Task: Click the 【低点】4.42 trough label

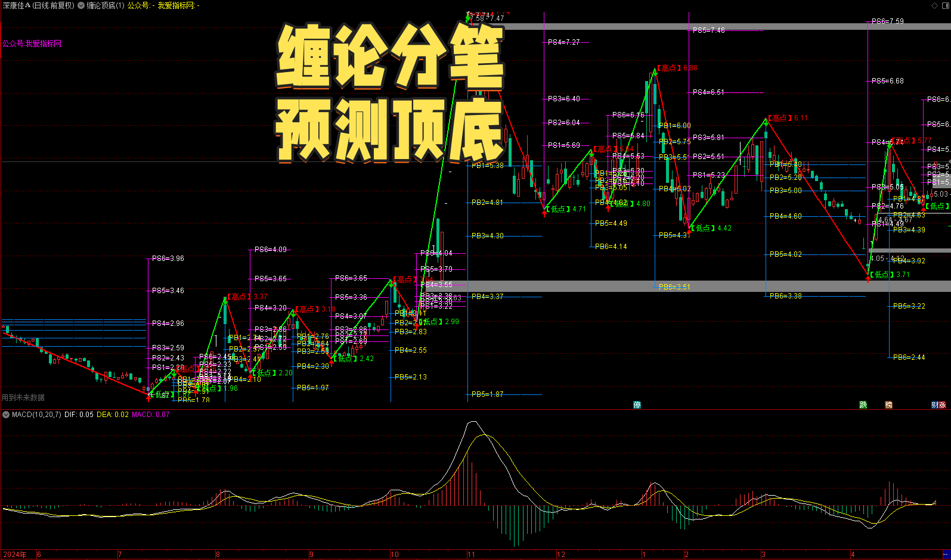Action: (712, 228)
